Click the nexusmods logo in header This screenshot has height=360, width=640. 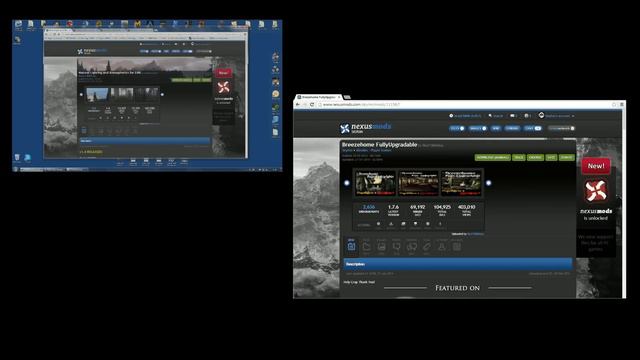tap(365, 128)
